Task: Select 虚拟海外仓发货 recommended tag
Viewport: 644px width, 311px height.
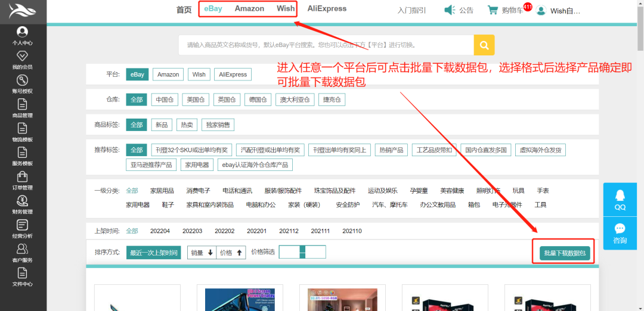Action: pos(540,150)
